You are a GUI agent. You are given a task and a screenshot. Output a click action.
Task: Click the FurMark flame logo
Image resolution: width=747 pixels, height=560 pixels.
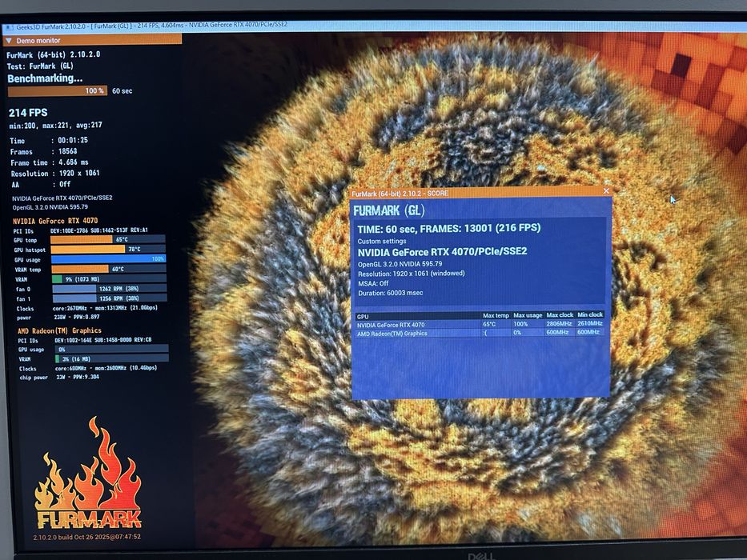[89, 473]
